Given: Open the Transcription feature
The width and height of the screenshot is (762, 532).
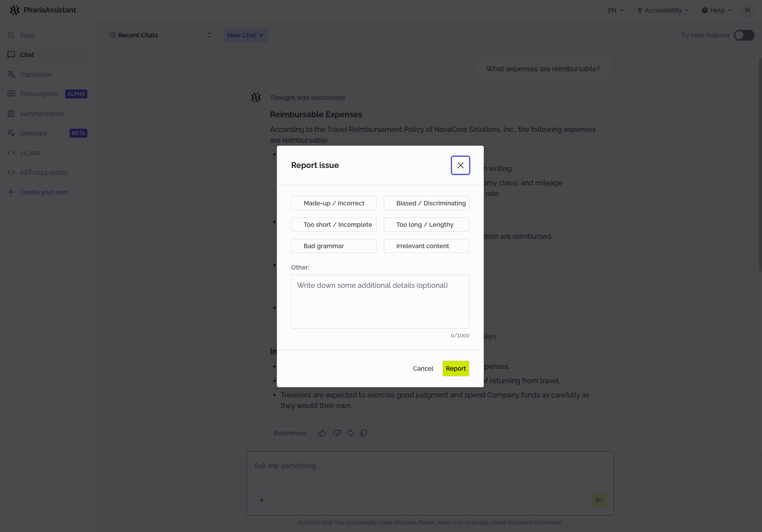Looking at the screenshot, I should [39, 94].
